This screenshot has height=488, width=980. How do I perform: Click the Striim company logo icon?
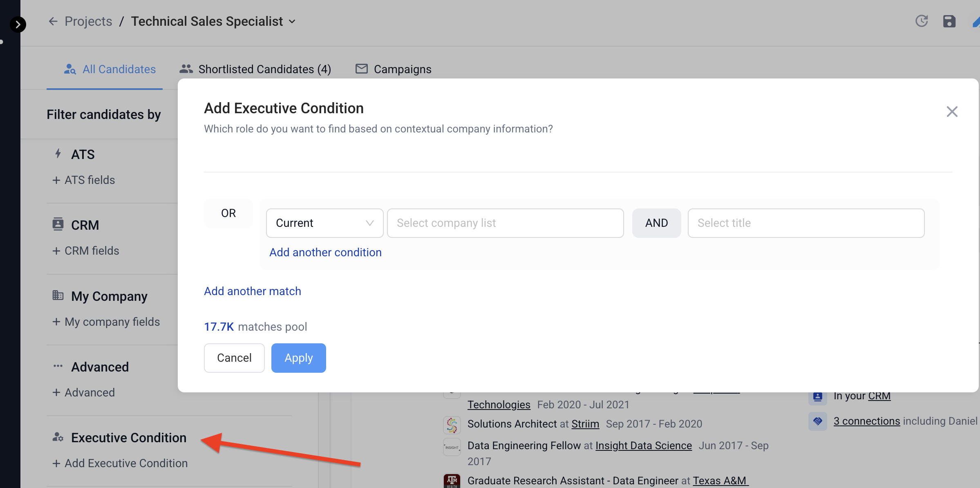click(x=452, y=425)
